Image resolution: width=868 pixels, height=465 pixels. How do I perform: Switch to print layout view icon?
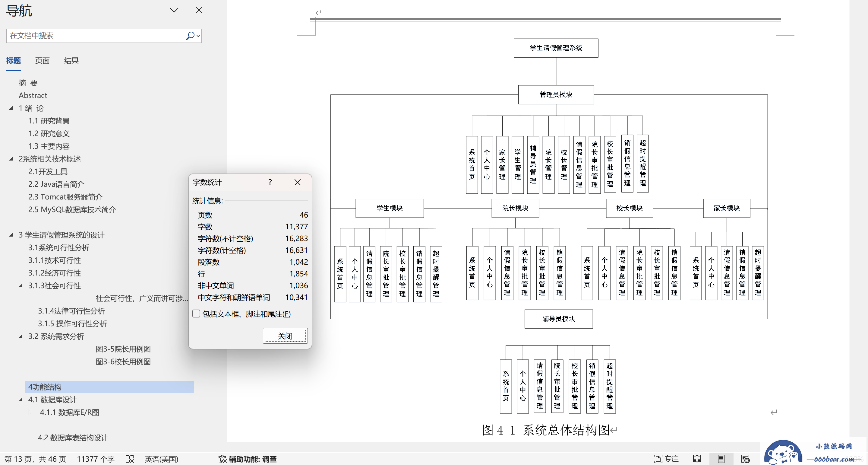click(x=721, y=459)
